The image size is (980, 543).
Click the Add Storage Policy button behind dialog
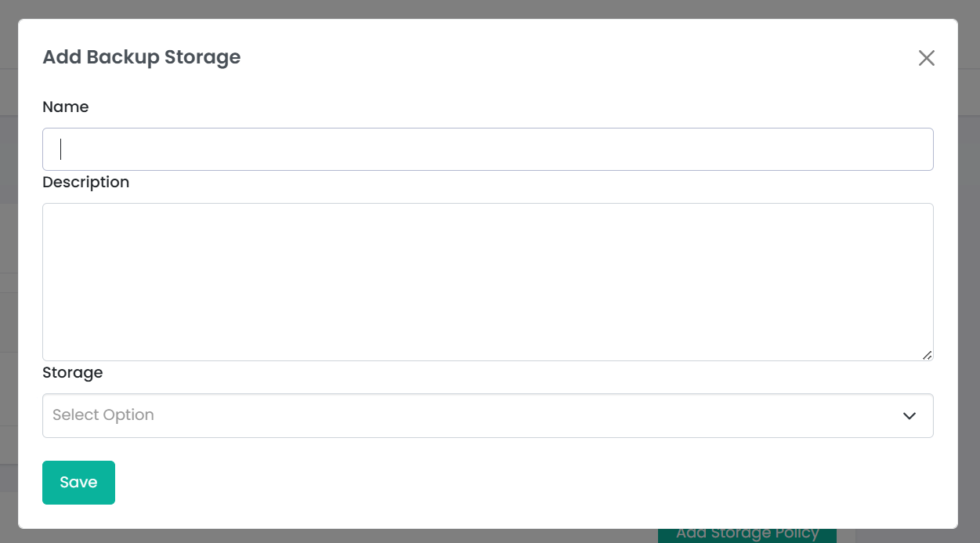pyautogui.click(x=747, y=534)
